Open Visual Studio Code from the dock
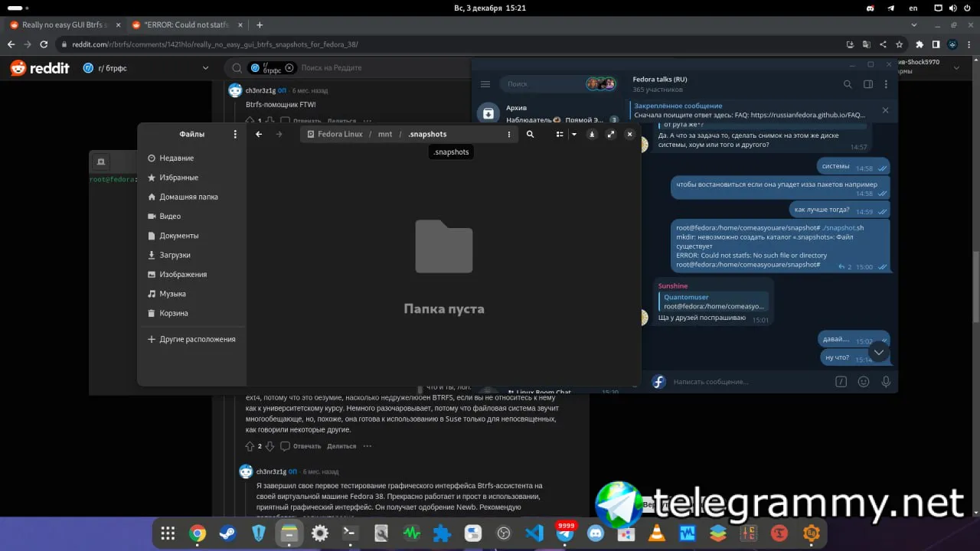The height and width of the screenshot is (551, 980). point(534,533)
